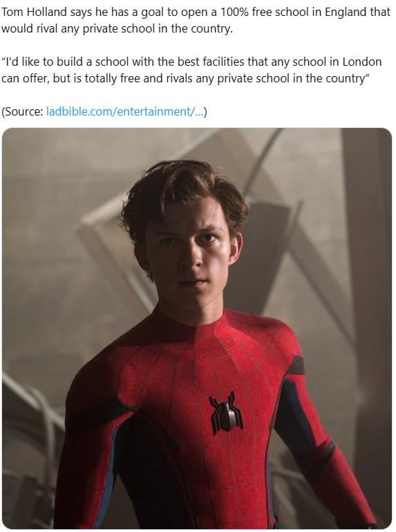The image size is (396, 532).
Task: Click the black spider emblem on the suit
Action: point(227,412)
